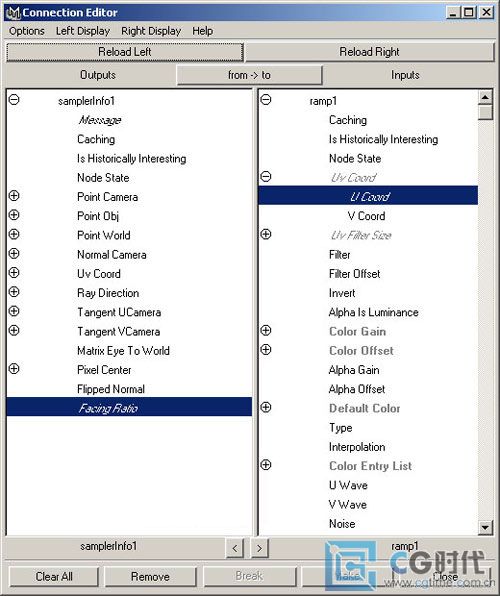
Task: Minimize the Connection Editor window
Action: click(452, 13)
